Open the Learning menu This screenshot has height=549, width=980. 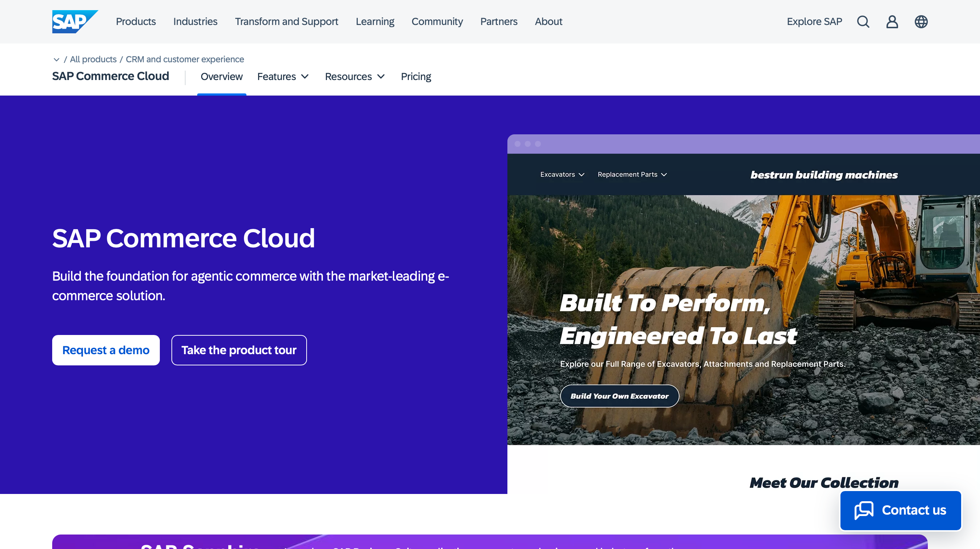click(375, 22)
